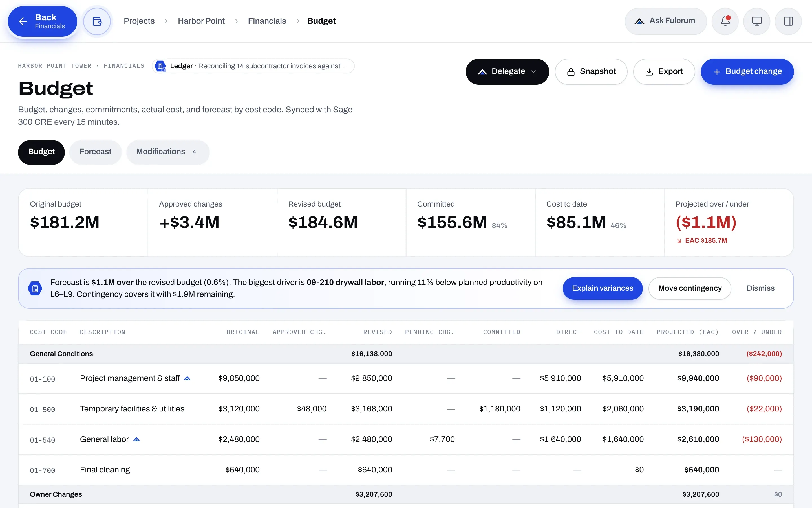This screenshot has height=508, width=812.
Task: Click the EAC trend arrow icon
Action: [x=679, y=240]
